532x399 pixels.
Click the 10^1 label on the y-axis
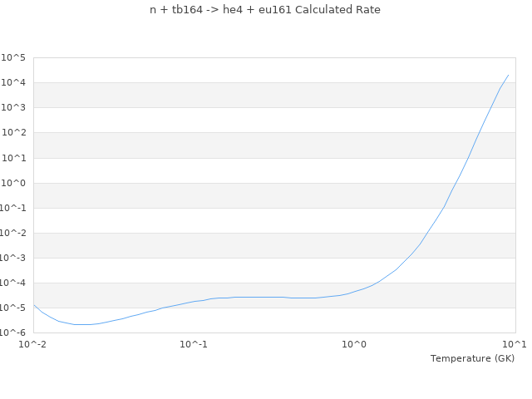(x=13, y=158)
